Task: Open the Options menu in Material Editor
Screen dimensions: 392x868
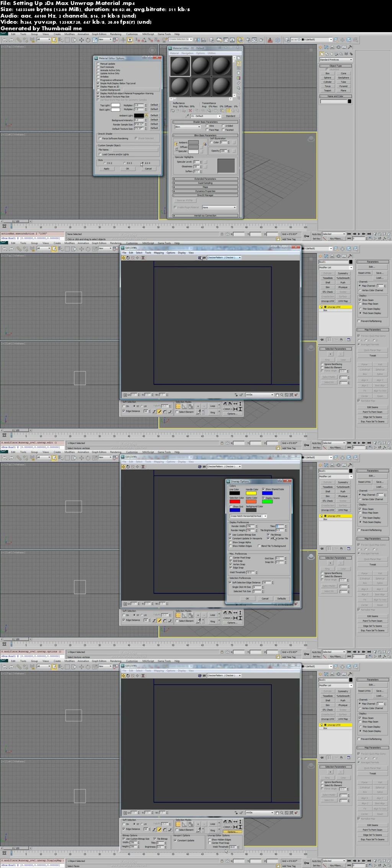Action: (x=201, y=53)
